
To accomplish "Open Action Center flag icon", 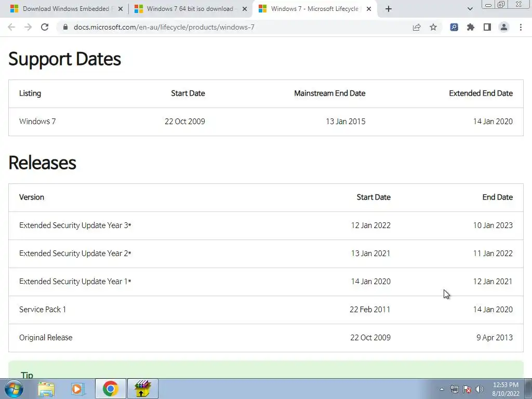I will click(x=467, y=389).
